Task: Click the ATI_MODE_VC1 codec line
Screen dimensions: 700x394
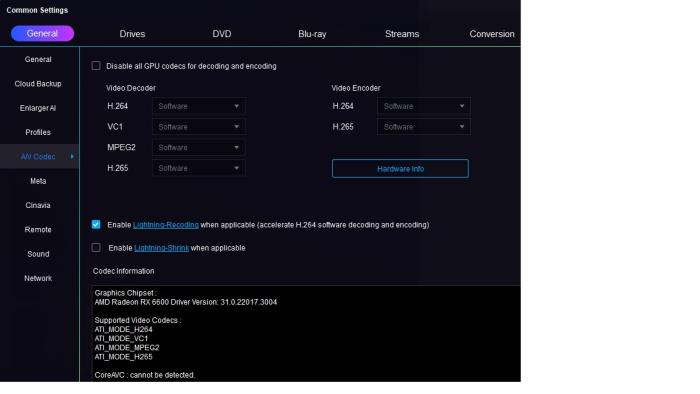Action: [x=121, y=339]
